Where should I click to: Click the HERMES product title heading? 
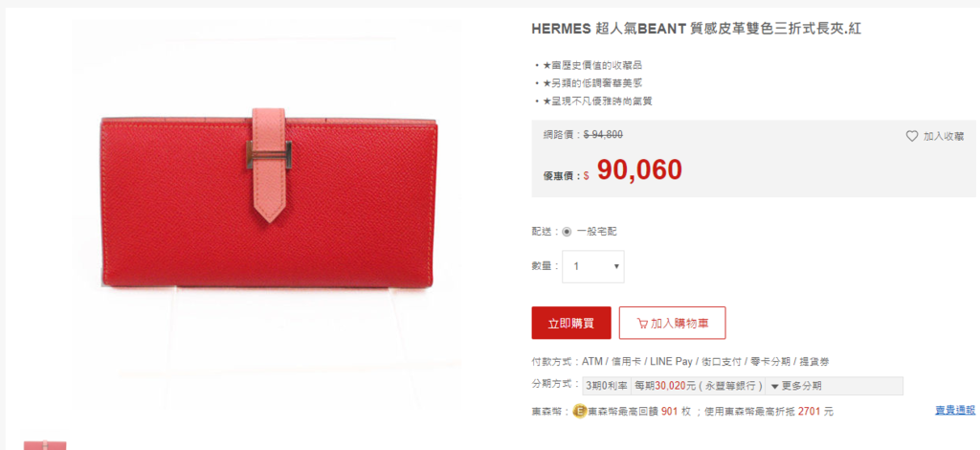(696, 29)
